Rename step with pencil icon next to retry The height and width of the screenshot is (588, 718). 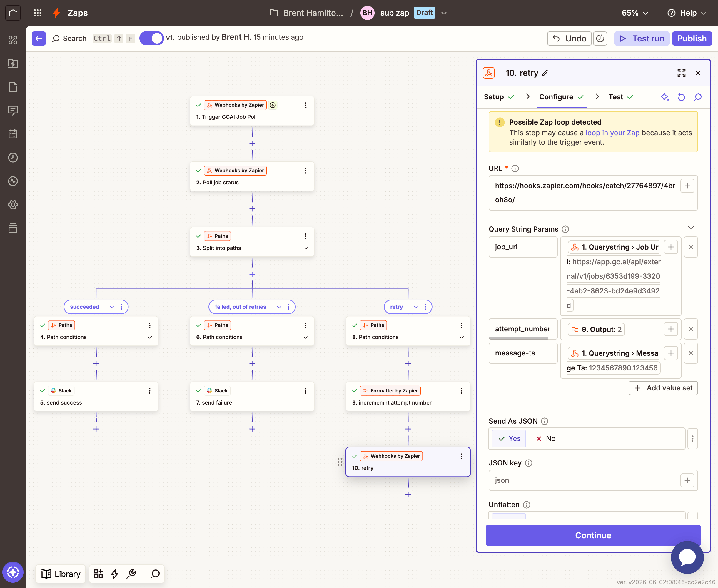545,73
